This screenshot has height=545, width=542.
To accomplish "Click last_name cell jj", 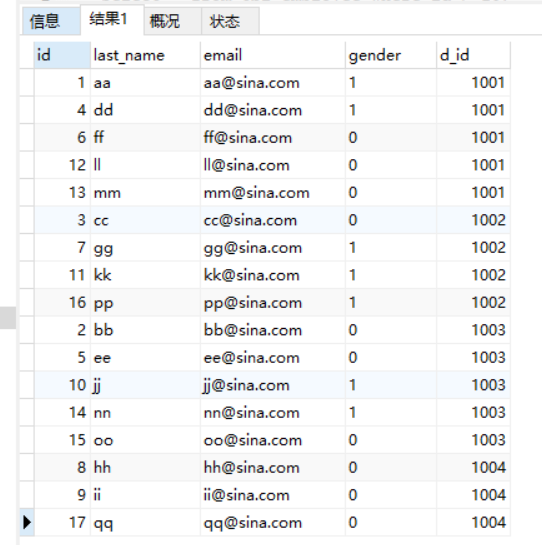I will pyautogui.click(x=145, y=385).
